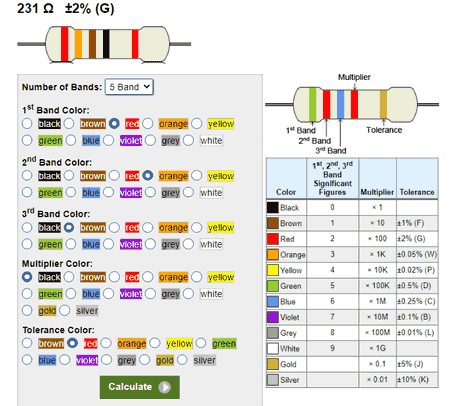Choose grey for 2nd band color
This screenshot has height=406, width=450.
(150, 192)
